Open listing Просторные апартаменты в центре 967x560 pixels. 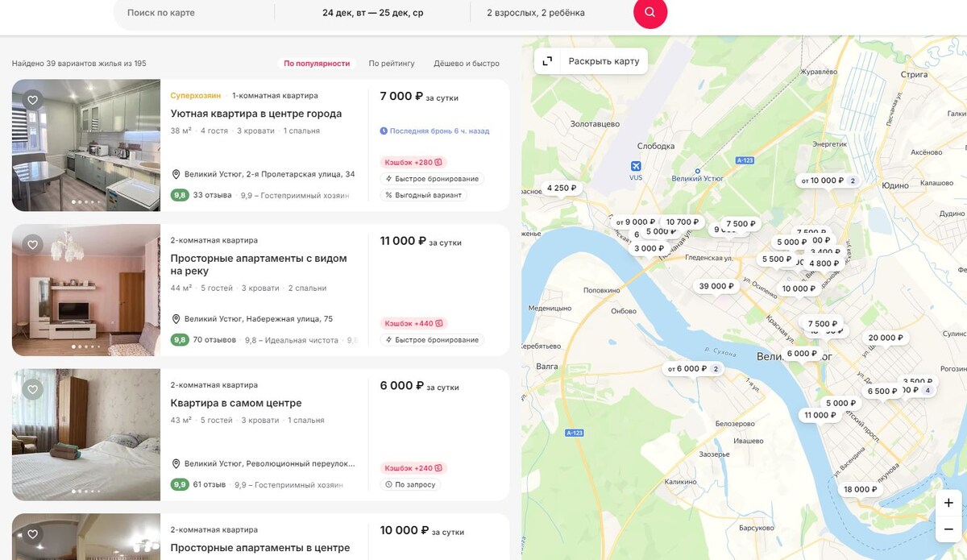(260, 548)
